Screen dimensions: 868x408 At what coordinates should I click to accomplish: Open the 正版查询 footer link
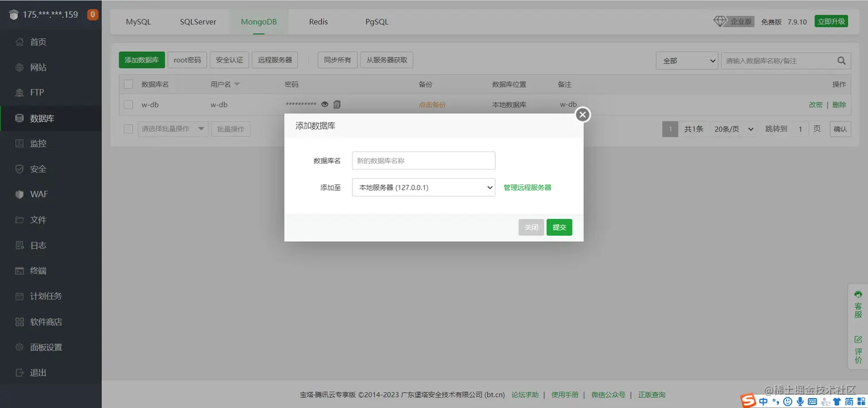point(652,395)
